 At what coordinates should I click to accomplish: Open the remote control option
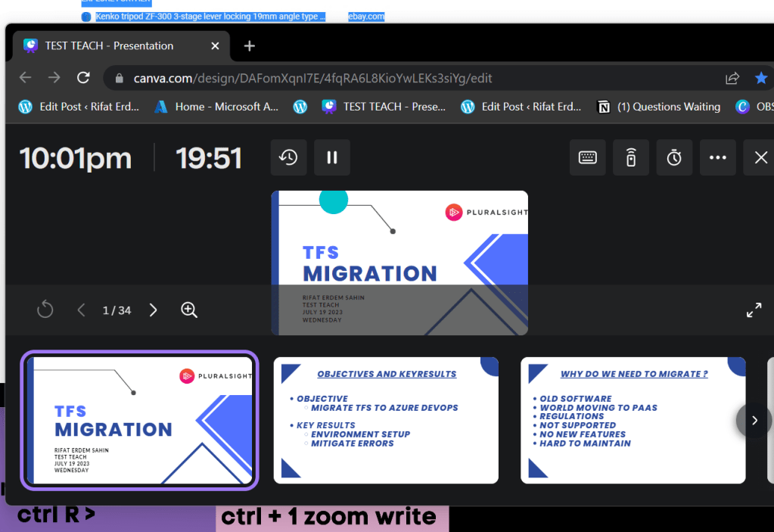pyautogui.click(x=631, y=157)
